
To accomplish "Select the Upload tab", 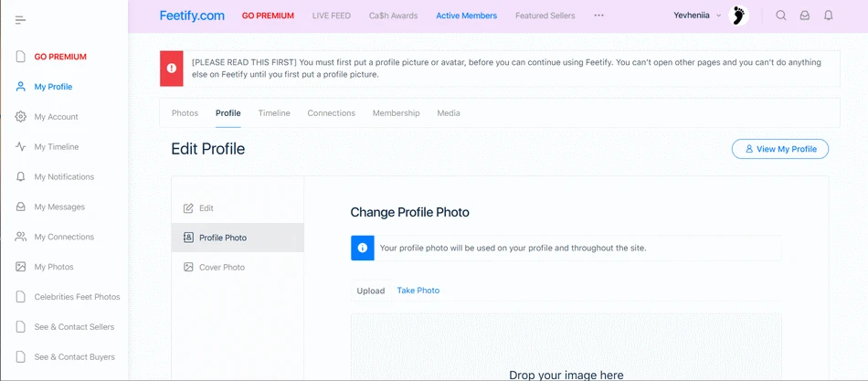I will (x=371, y=291).
